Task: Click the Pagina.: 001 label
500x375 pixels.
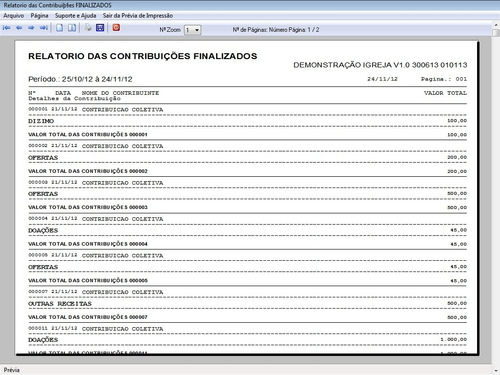Action: click(x=444, y=79)
